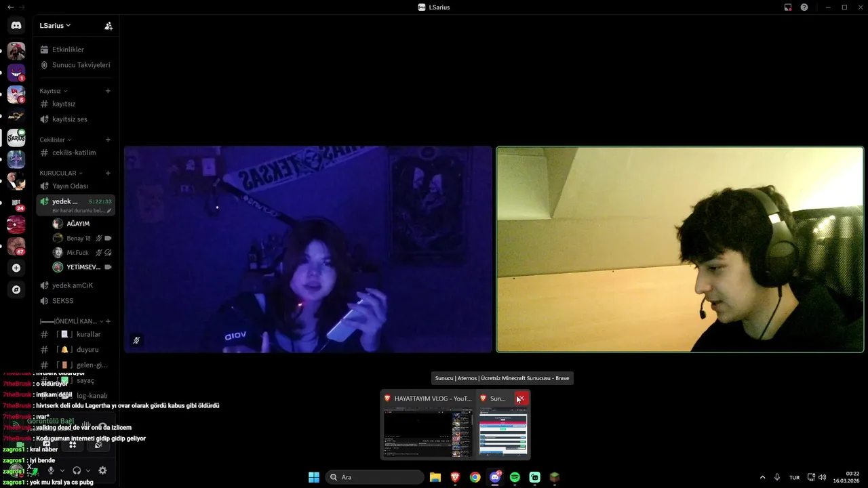Select voice user Benay 18
The image size is (868, 488).
81,238
